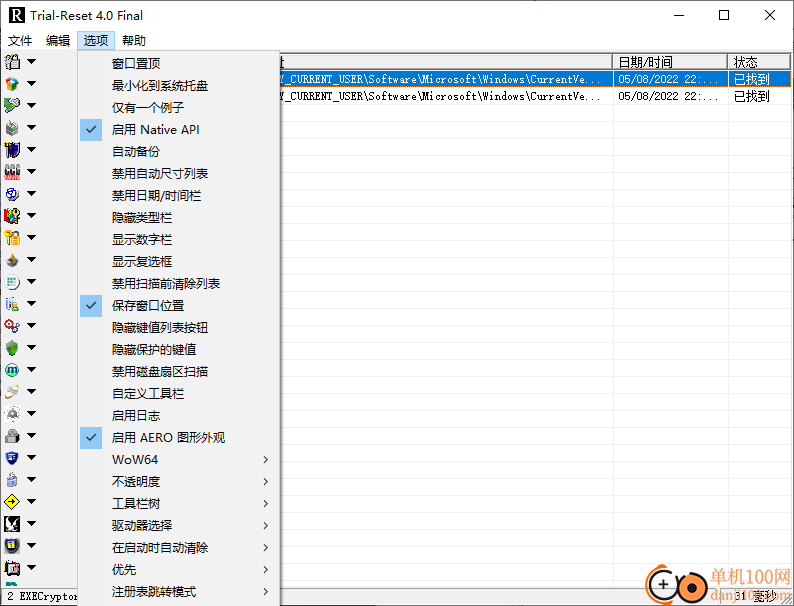The image size is (794, 606).
Task: Click status bar text 2 EXECryptor
Action: pos(42,596)
